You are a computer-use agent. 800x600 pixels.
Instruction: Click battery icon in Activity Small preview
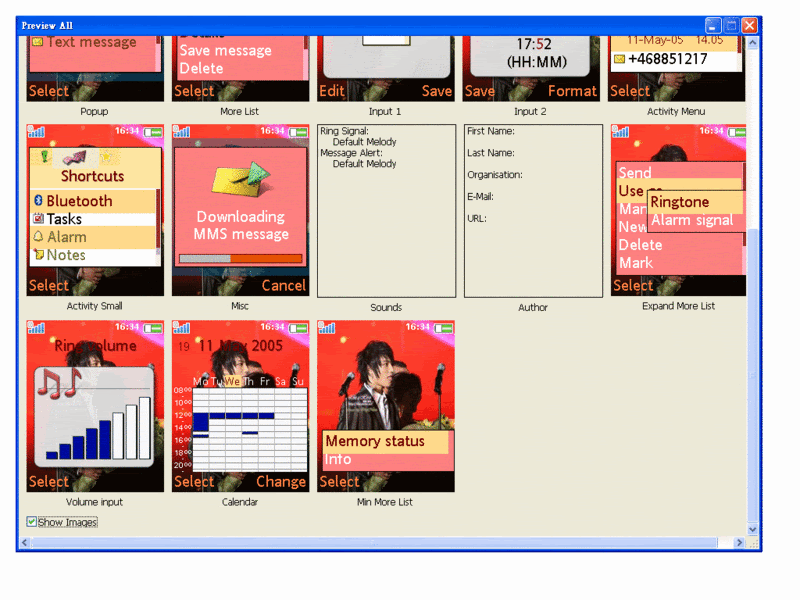coord(153,133)
